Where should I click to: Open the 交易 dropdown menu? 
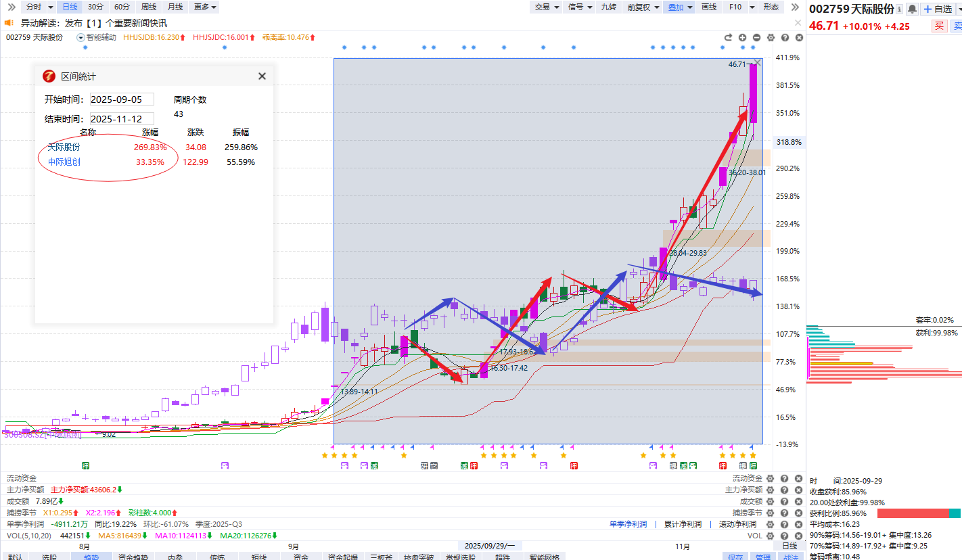547,7
